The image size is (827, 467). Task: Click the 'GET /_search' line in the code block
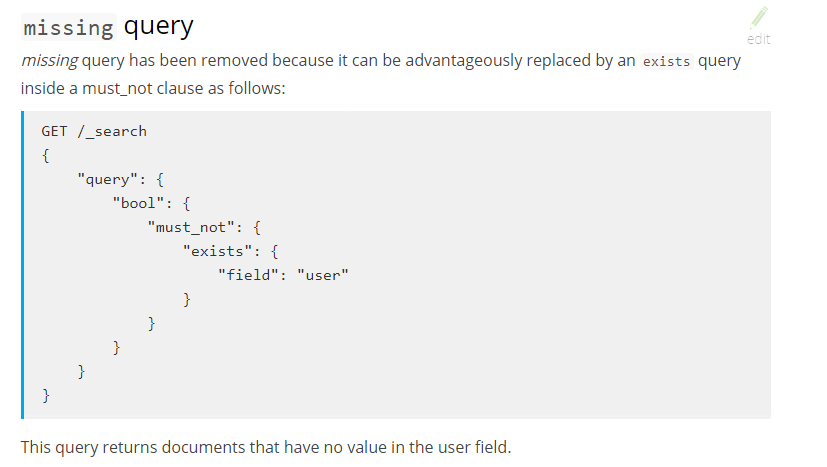(94, 131)
